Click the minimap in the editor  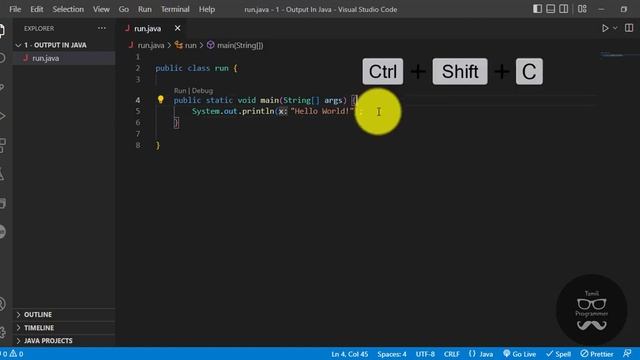[614, 55]
